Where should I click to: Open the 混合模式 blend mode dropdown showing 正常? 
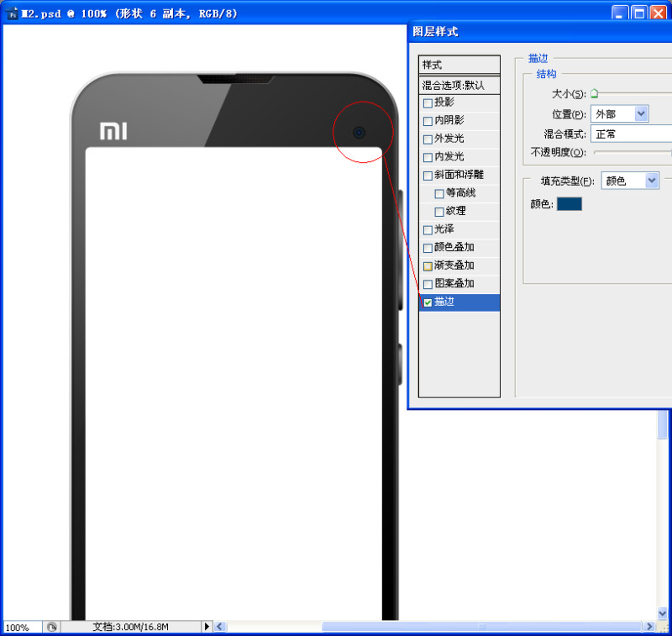[632, 134]
